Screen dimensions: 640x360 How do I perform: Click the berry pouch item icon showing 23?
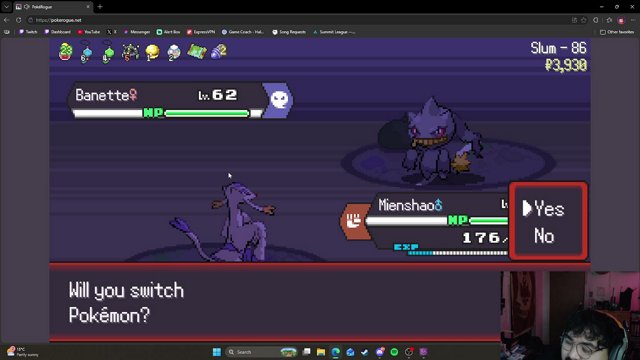(65, 52)
